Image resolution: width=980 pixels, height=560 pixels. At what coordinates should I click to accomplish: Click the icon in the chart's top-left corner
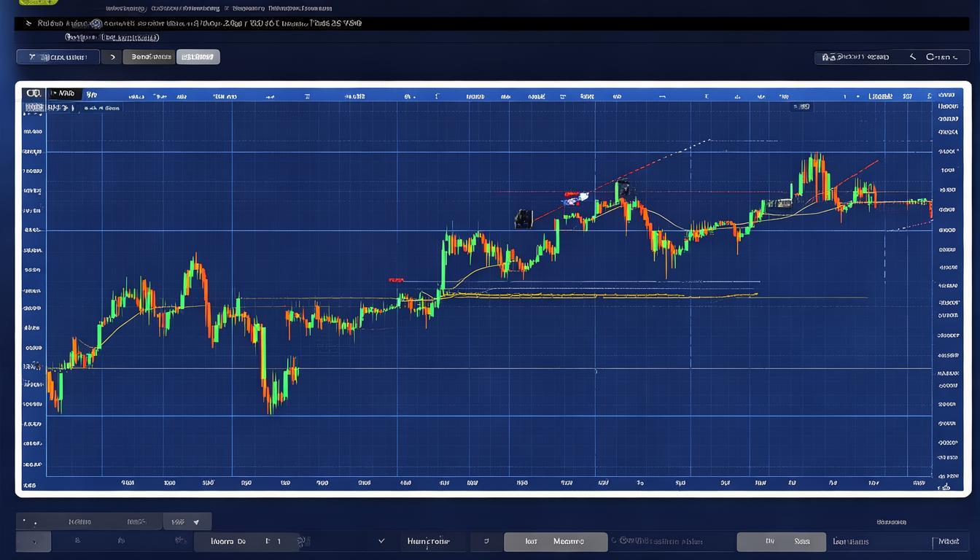(x=33, y=93)
